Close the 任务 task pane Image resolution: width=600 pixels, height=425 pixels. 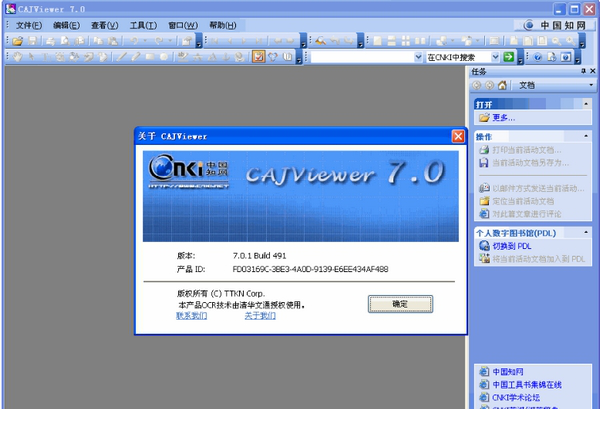[593, 71]
